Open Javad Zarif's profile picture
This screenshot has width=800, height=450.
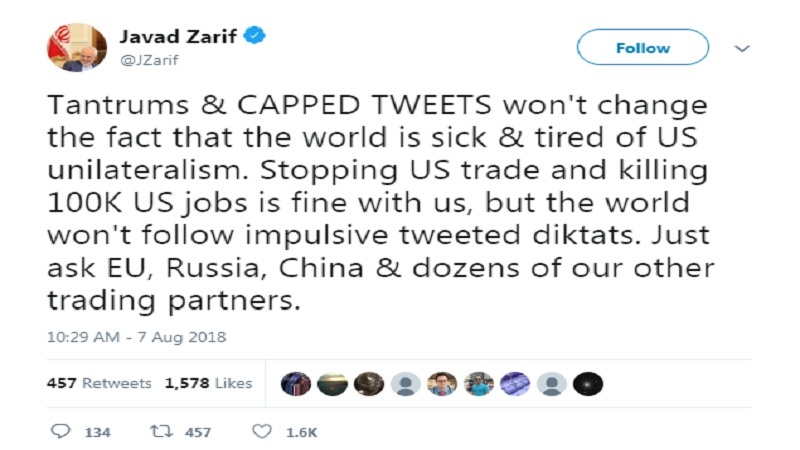click(x=71, y=46)
